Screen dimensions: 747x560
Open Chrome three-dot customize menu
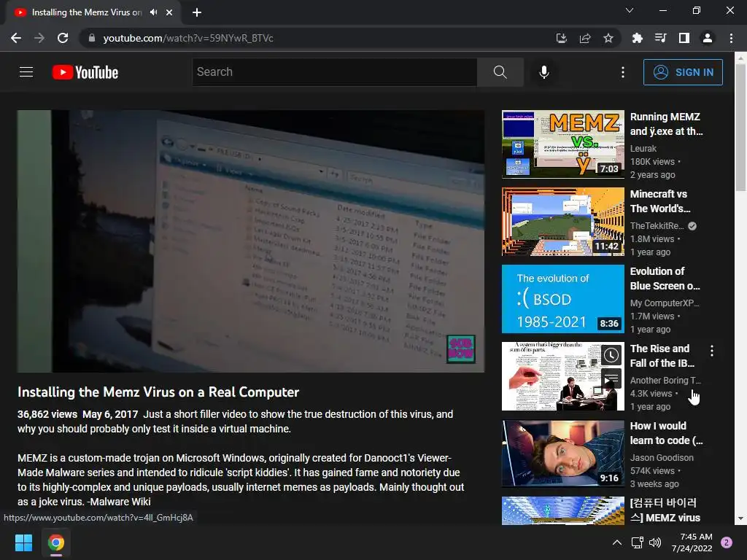pos(731,38)
